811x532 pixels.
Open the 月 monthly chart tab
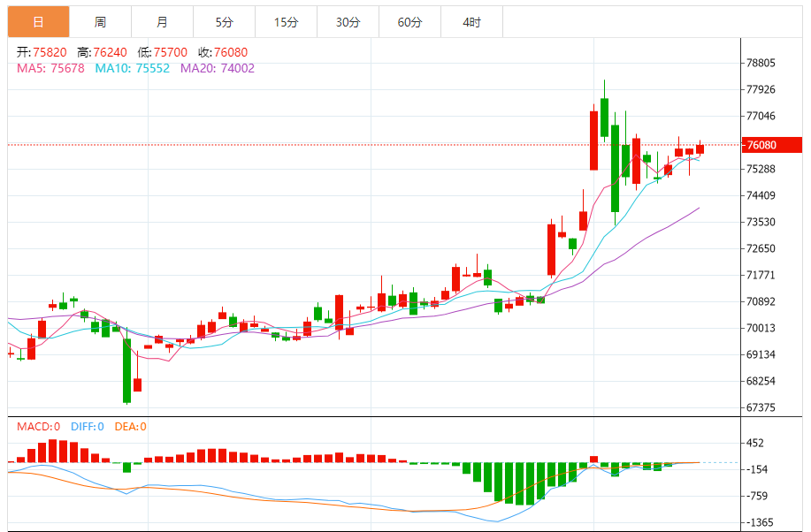(162, 22)
